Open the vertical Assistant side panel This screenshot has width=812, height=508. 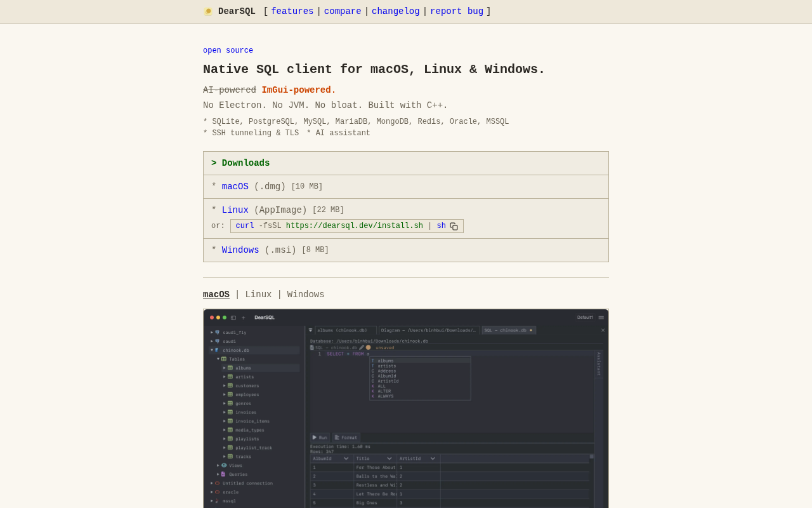tap(598, 364)
